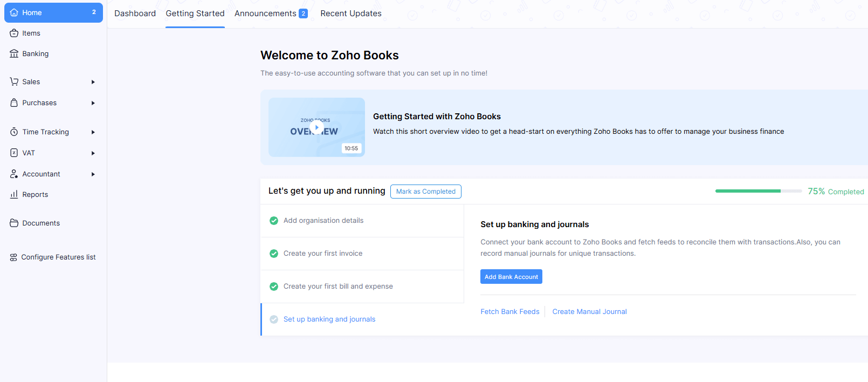Expand the Purchases submenu arrow
Screen dimensions: 868x382
click(x=93, y=103)
